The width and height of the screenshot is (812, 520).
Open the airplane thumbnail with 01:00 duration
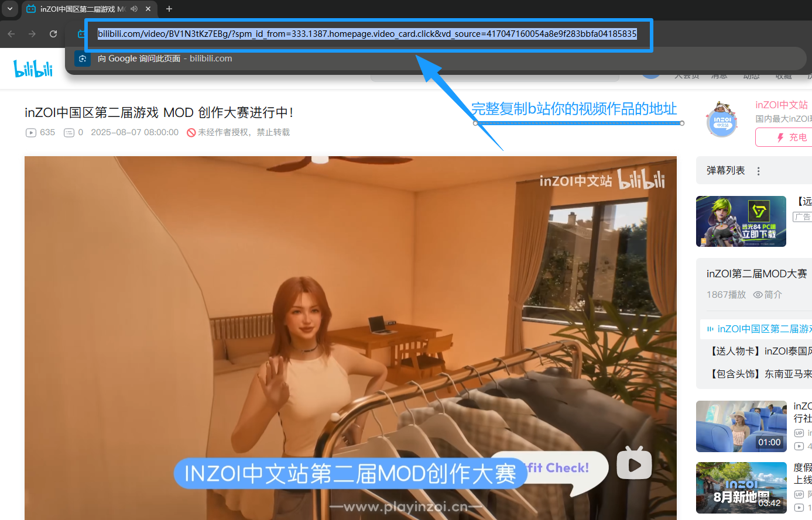[741, 426]
